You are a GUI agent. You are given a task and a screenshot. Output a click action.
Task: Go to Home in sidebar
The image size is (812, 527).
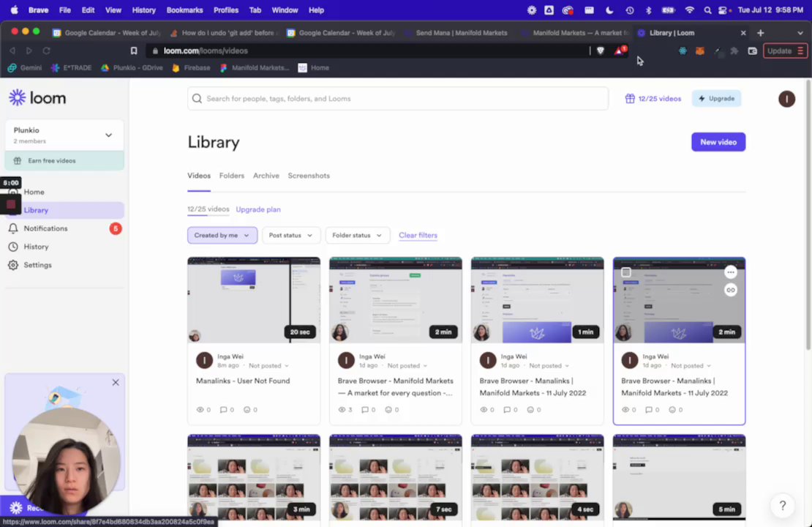click(x=34, y=192)
